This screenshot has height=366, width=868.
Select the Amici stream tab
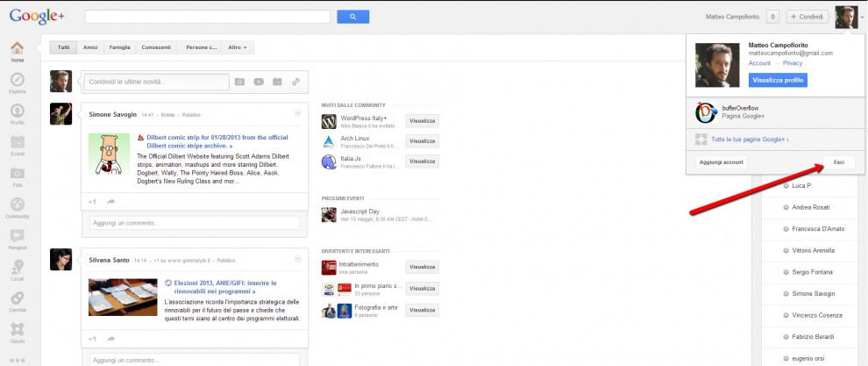[91, 47]
